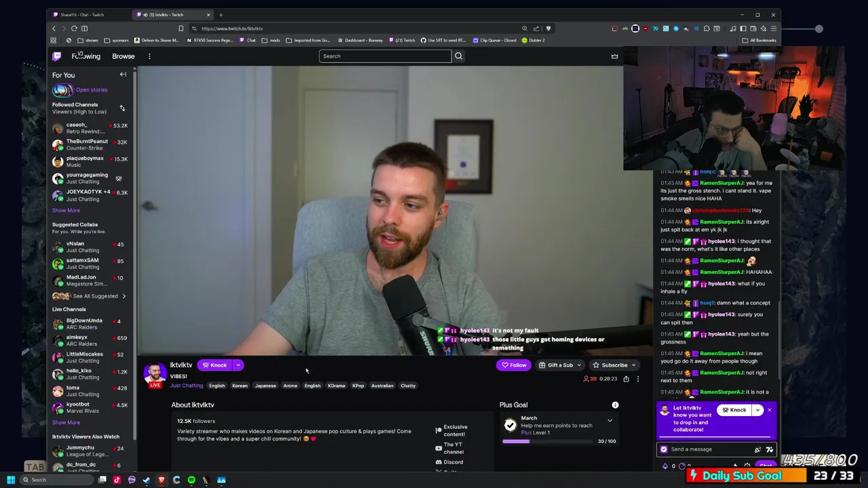
Task: Click the browser wallet icon
Action: pyautogui.click(x=753, y=28)
